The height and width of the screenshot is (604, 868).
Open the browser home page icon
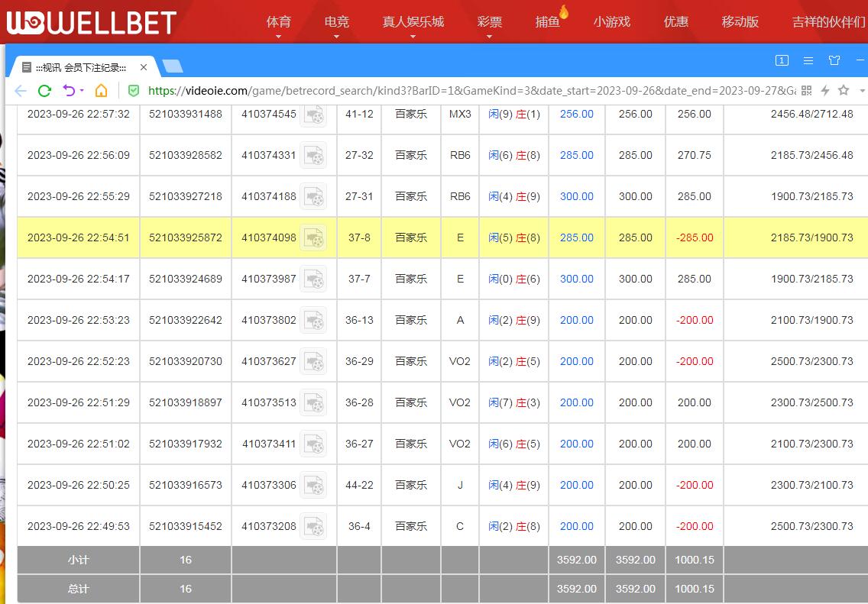(101, 91)
